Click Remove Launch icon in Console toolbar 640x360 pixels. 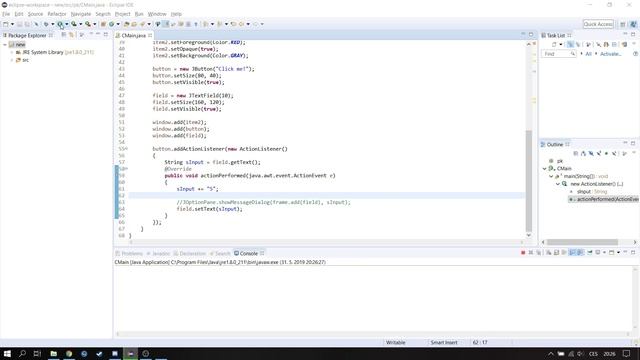pos(531,253)
